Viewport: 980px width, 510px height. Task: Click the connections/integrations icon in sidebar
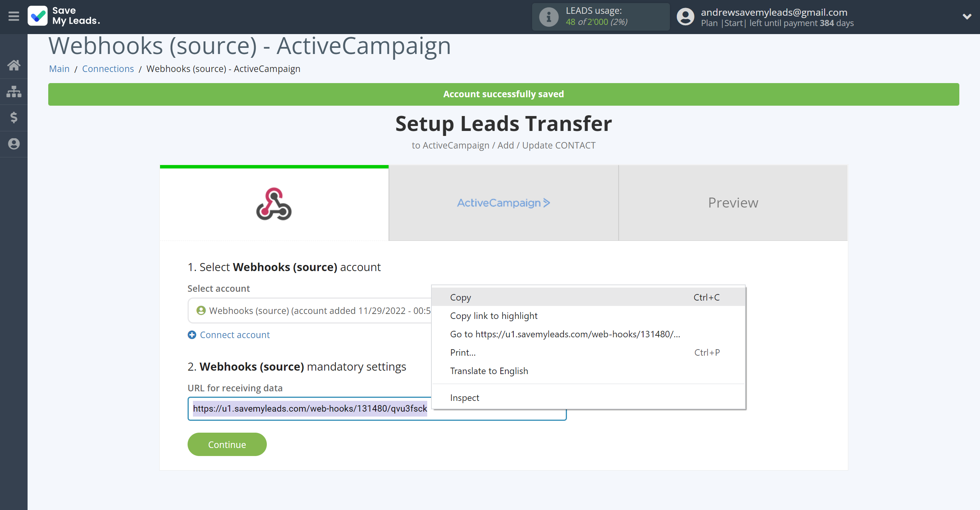pyautogui.click(x=14, y=91)
